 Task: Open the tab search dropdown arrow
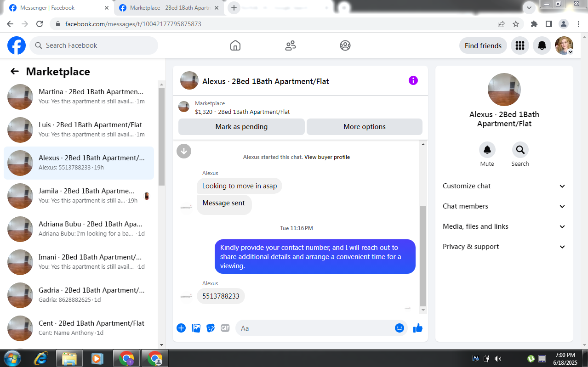coord(529,8)
